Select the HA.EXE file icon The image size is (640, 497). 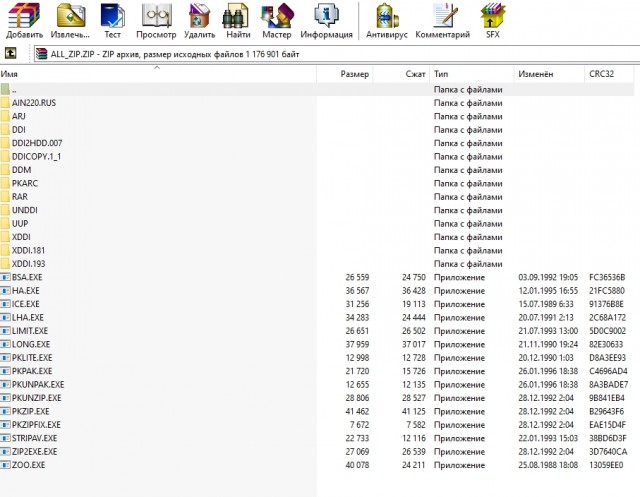pyautogui.click(x=5, y=291)
